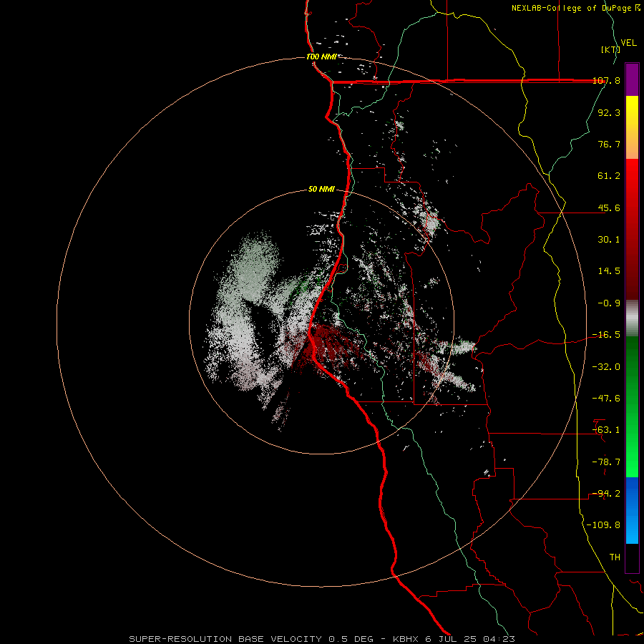Pick the gray segment of velocity color bar
The width and height of the screenshot is (644, 644).
pos(632,318)
